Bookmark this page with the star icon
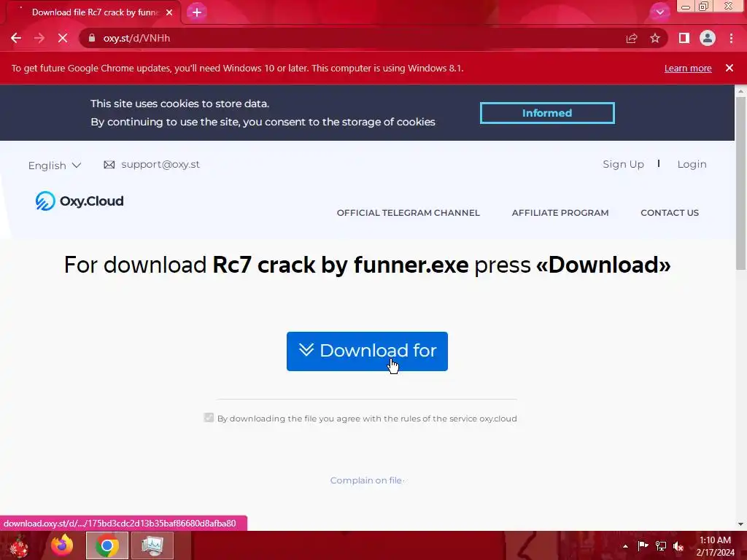Image resolution: width=747 pixels, height=560 pixels. [x=655, y=38]
